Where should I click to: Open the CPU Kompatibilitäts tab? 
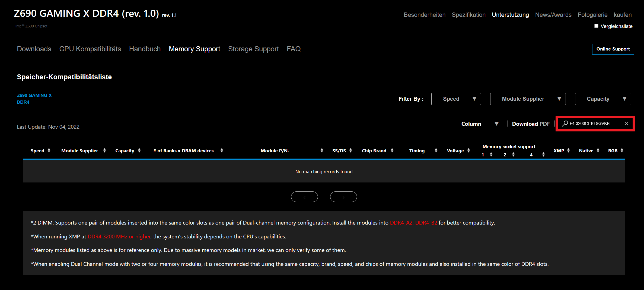[90, 49]
